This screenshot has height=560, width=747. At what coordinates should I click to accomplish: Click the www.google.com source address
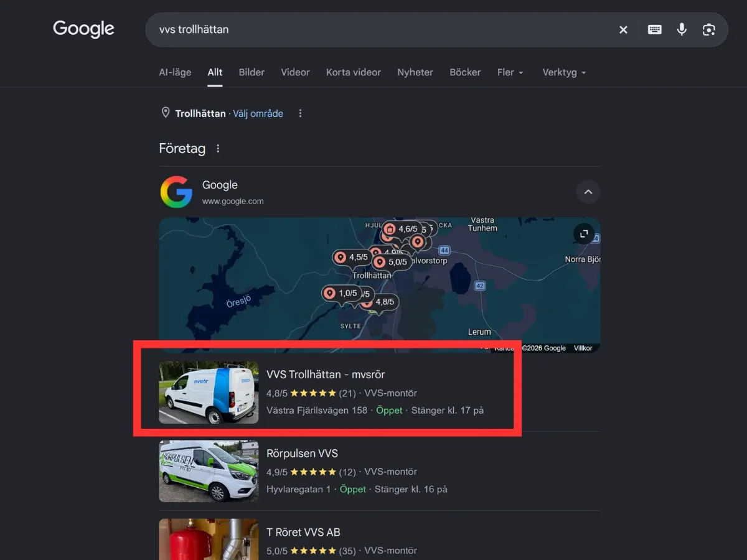(x=233, y=201)
